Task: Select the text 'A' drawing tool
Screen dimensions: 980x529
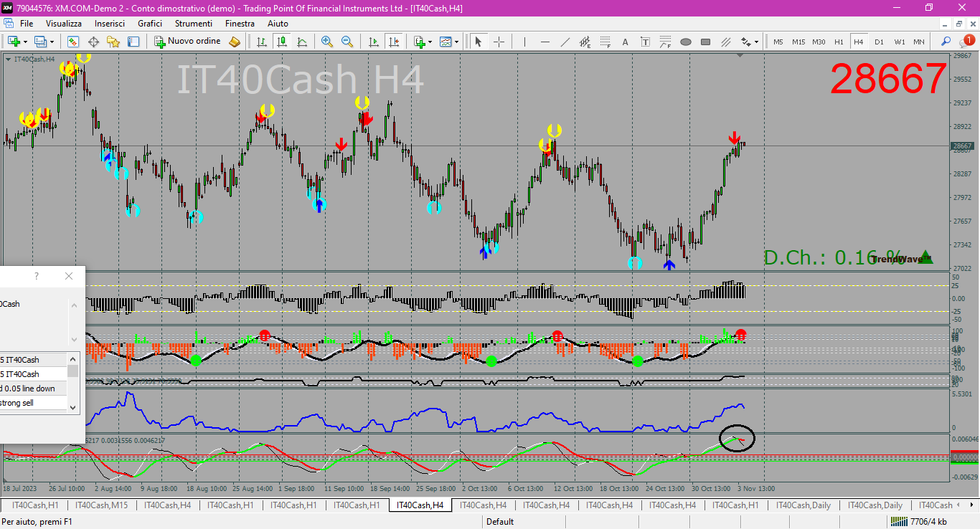Action: coord(625,42)
